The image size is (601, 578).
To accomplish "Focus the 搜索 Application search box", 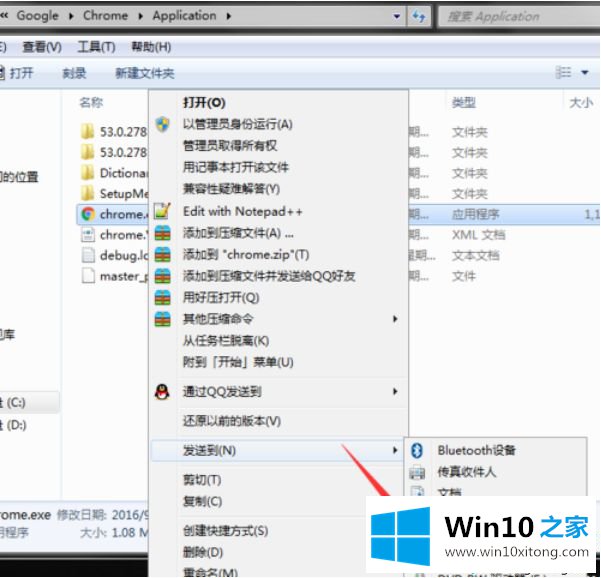I will 519,16.
